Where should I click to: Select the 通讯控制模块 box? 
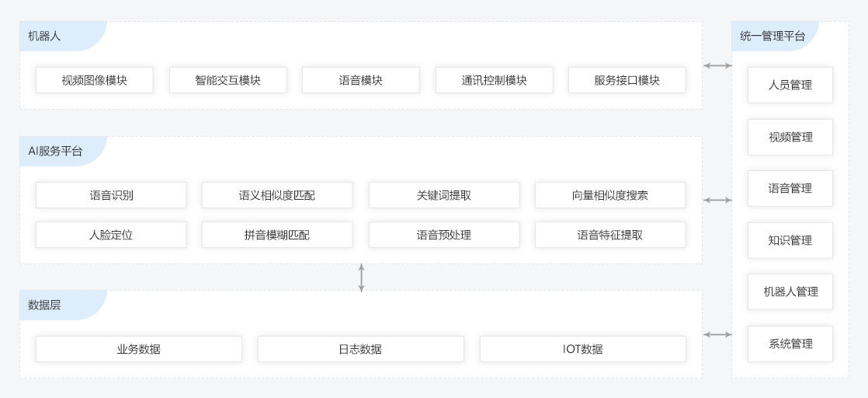494,80
